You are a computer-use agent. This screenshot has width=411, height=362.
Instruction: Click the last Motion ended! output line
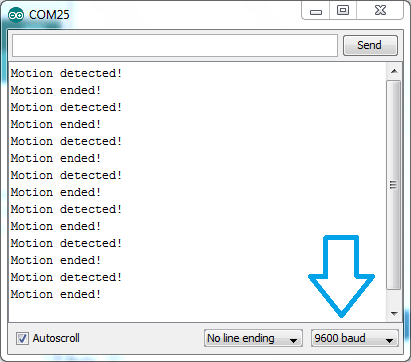click(x=56, y=294)
